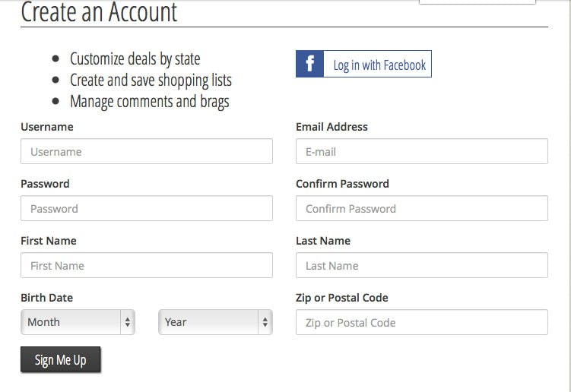The image size is (571, 392).
Task: Focus the Zip or Postal Code field
Action: [422, 322]
